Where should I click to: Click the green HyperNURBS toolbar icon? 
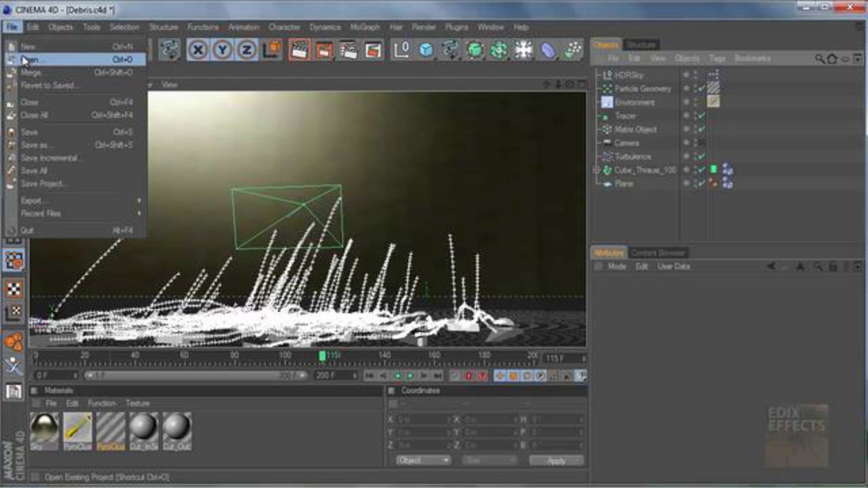(475, 50)
